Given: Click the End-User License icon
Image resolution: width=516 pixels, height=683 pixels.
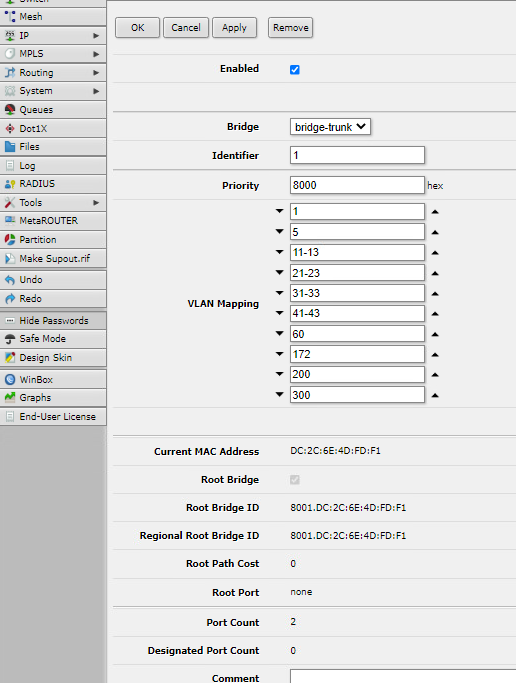Looking at the screenshot, I should click(x=10, y=416).
